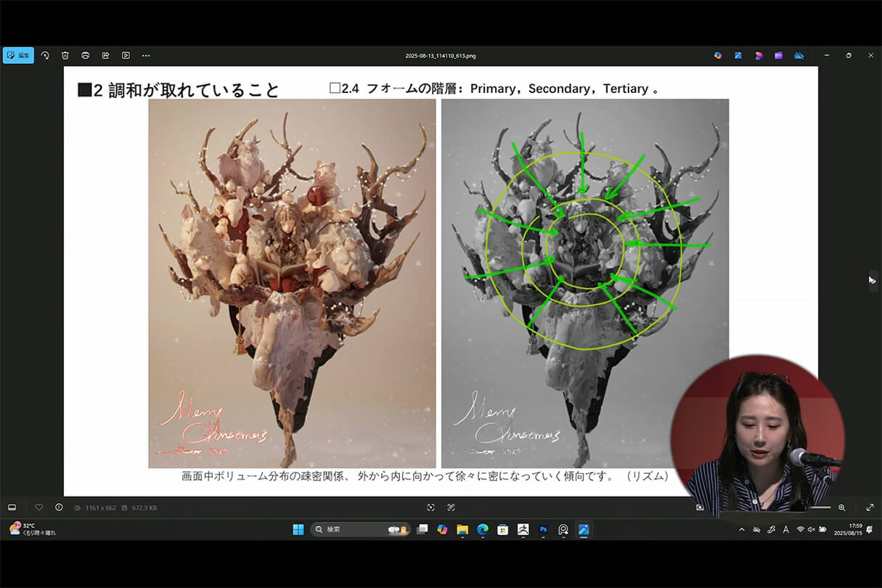Image resolution: width=882 pixels, height=588 pixels.
Task: Launch Photoshop from the taskbar
Action: [x=543, y=529]
